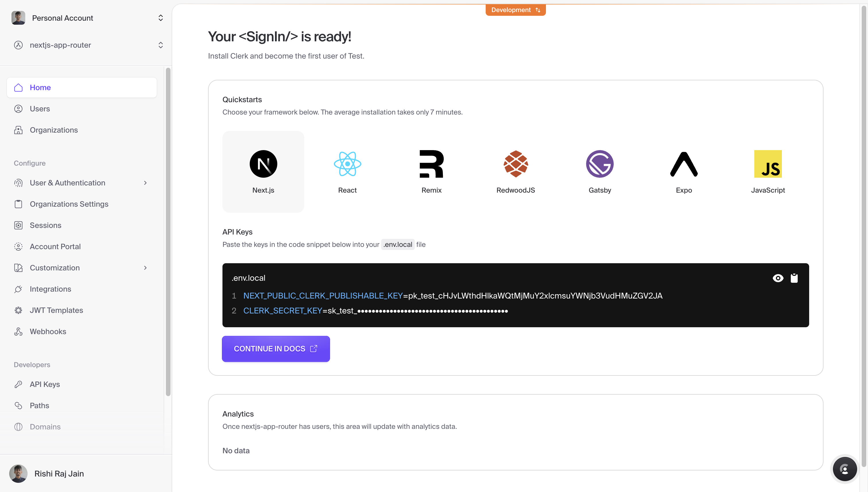
Task: Choose the React framework icon
Action: (347, 164)
